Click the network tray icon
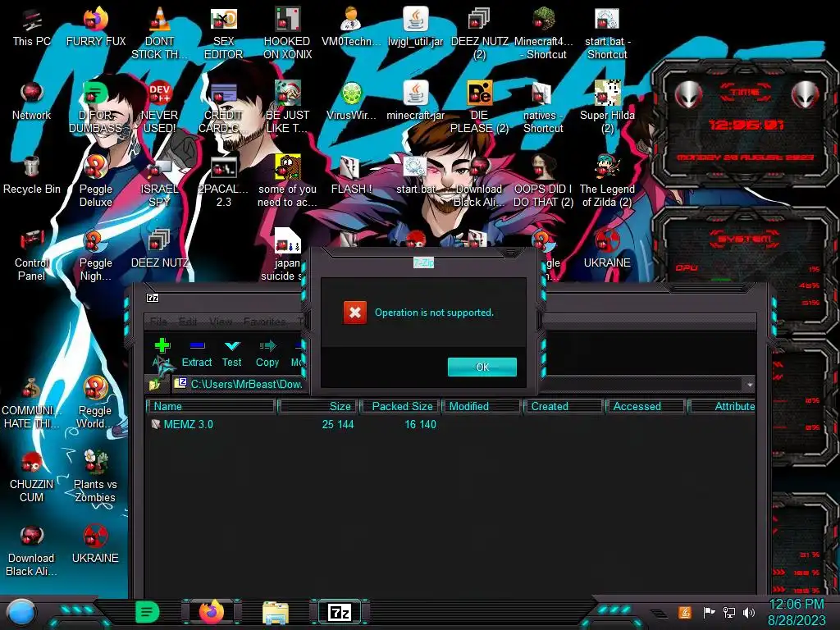 [x=728, y=612]
